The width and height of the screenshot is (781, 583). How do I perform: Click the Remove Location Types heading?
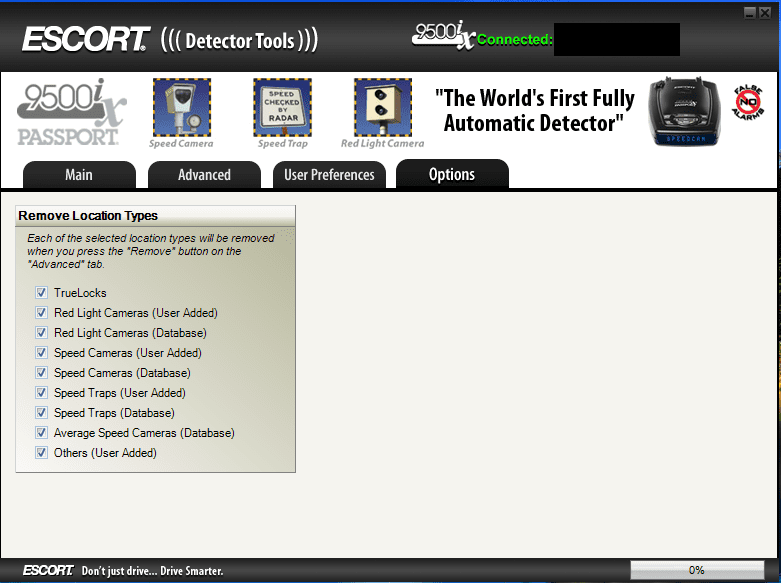pyautogui.click(x=88, y=216)
